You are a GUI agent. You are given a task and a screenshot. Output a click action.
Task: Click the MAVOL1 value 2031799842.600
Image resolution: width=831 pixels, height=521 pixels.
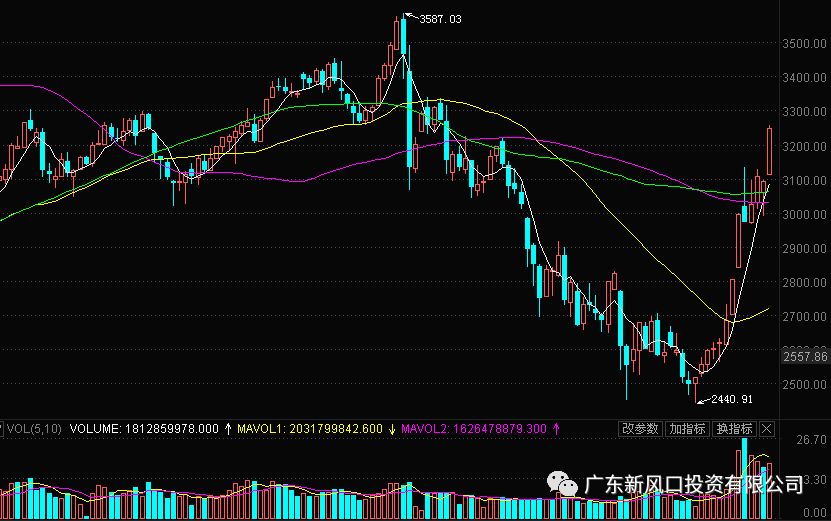tap(335, 428)
